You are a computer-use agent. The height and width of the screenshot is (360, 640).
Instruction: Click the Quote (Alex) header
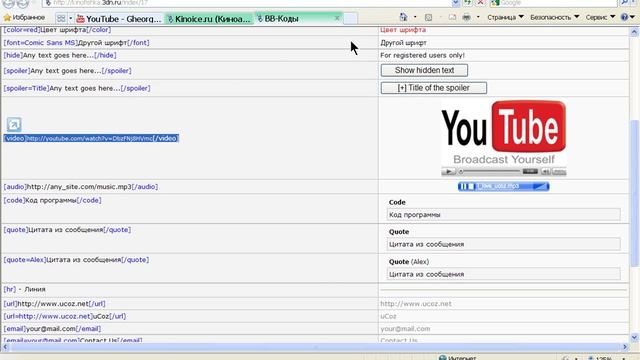[409, 262]
